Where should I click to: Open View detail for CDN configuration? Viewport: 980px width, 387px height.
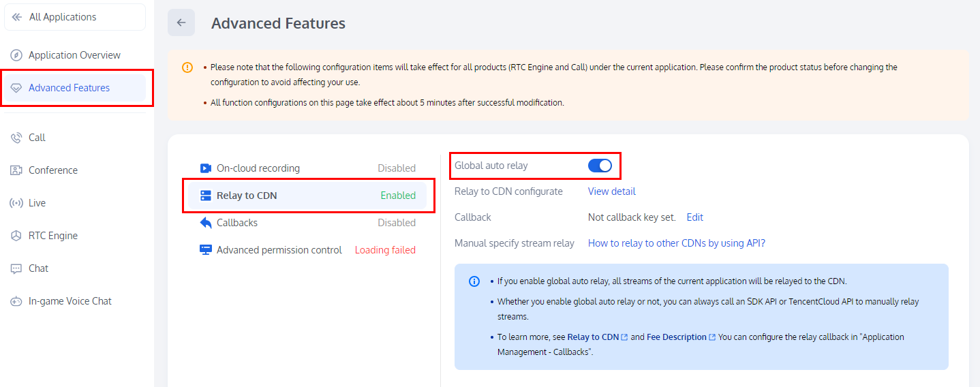(612, 191)
